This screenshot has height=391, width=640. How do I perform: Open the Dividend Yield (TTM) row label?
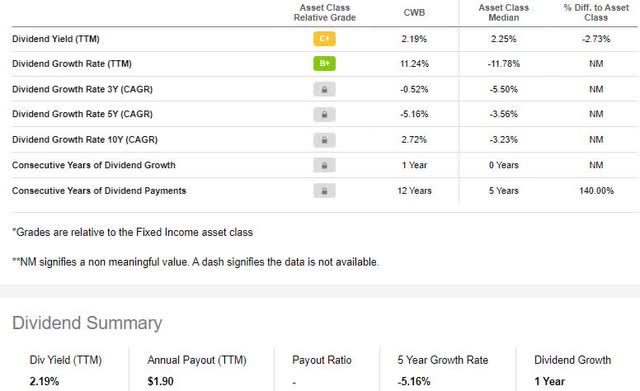pyautogui.click(x=56, y=39)
